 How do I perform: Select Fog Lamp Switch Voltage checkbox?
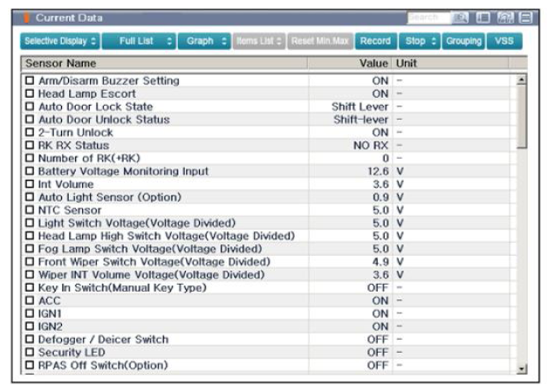point(30,249)
